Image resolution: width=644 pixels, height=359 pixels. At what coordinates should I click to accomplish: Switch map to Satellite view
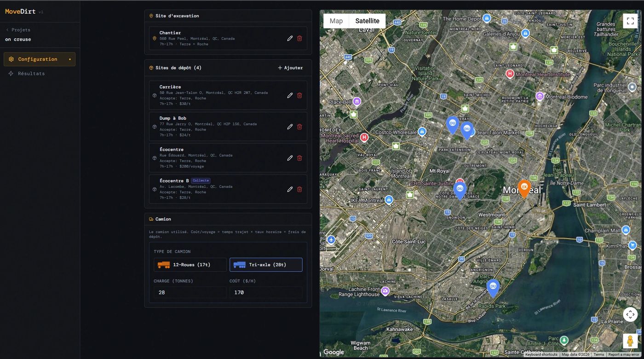[x=368, y=21]
